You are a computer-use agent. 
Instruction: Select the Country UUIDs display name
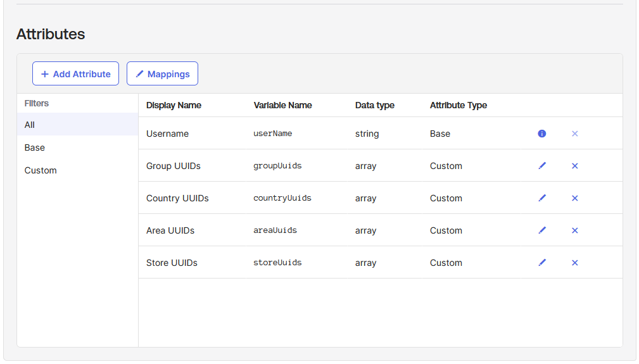pyautogui.click(x=177, y=198)
